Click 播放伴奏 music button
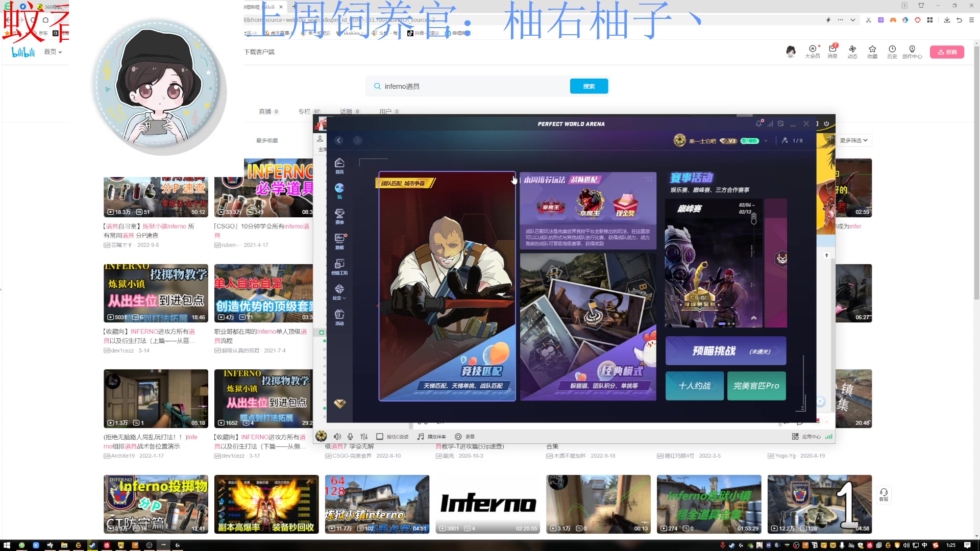Image resolution: width=980 pixels, height=551 pixels. coord(431,437)
